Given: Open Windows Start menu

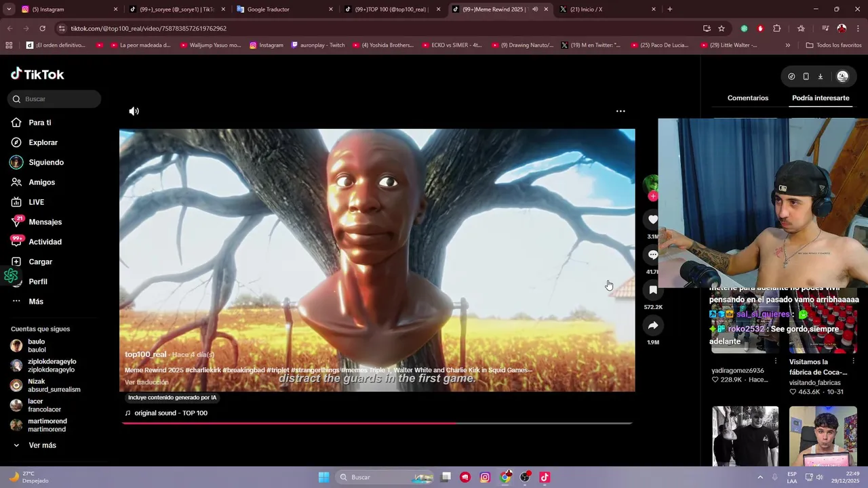Looking at the screenshot, I should 323,477.
